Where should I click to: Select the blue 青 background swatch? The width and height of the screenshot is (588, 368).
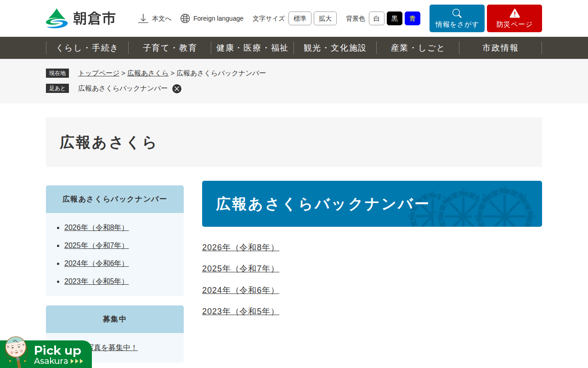pos(412,18)
